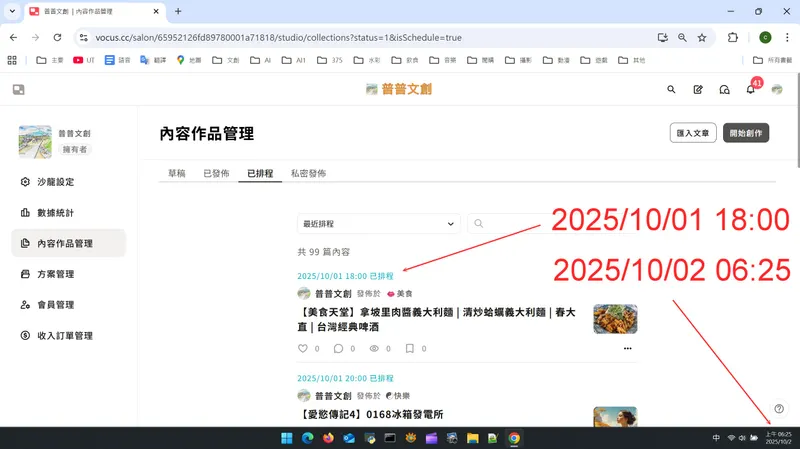The height and width of the screenshot is (449, 800).
Task: Open the chat messages icon in header
Action: pyautogui.click(x=724, y=90)
